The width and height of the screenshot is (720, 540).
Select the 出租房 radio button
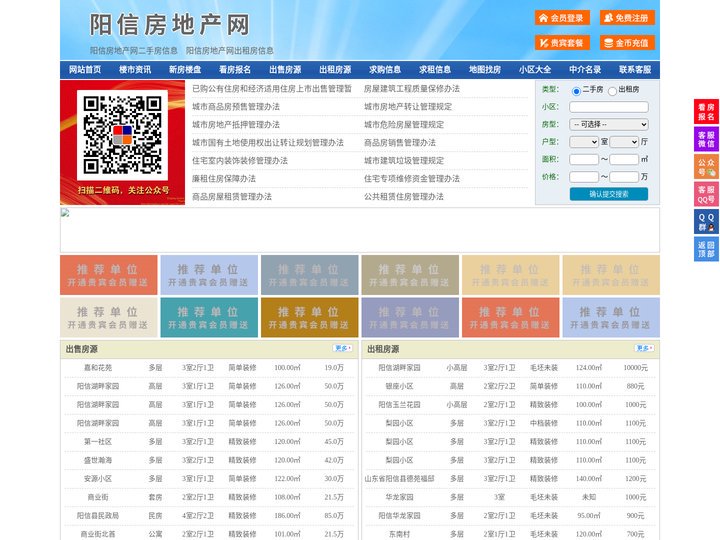(612, 91)
